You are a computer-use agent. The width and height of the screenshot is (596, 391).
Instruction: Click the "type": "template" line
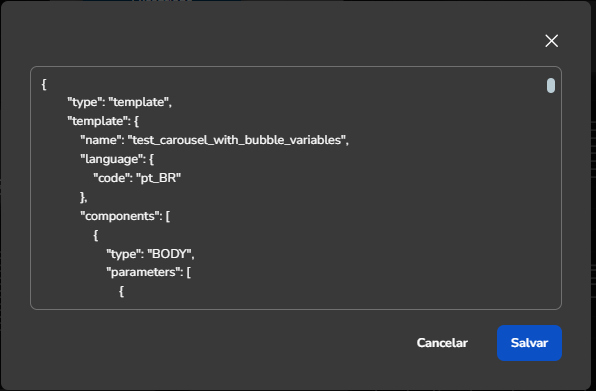120,102
